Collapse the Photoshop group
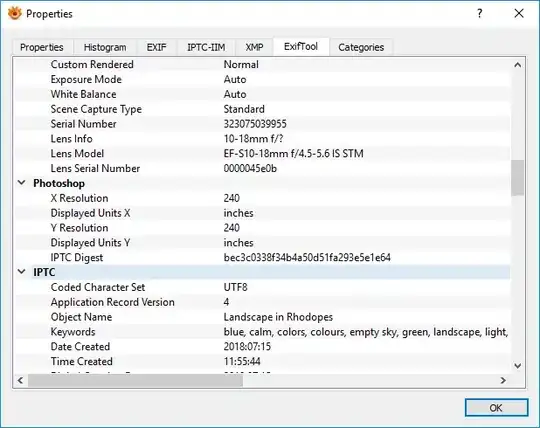This screenshot has height=428, width=540. click(22, 183)
